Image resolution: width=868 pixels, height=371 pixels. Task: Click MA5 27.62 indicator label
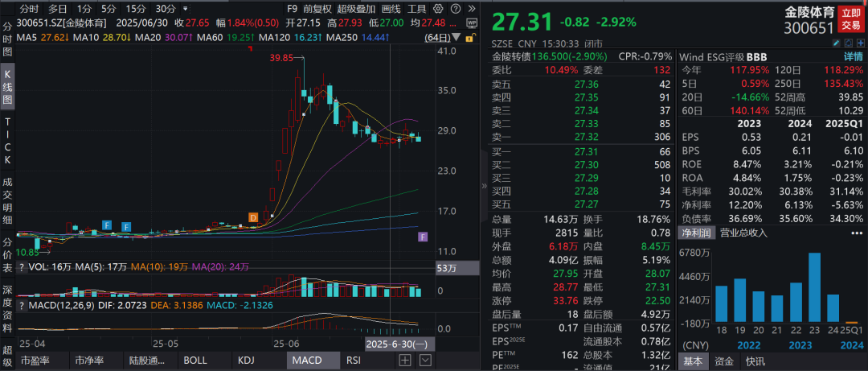(x=43, y=38)
